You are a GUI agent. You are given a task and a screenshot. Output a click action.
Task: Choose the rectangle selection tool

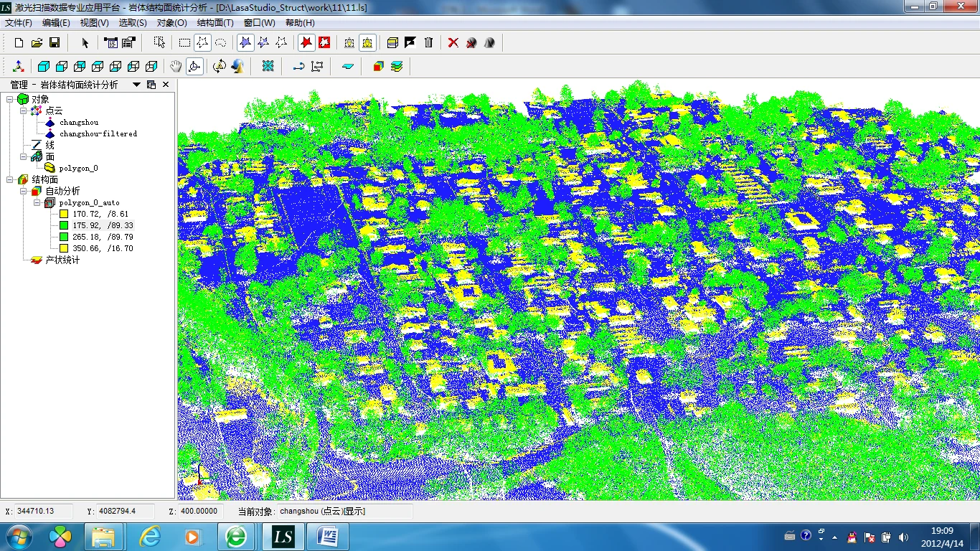point(184,42)
